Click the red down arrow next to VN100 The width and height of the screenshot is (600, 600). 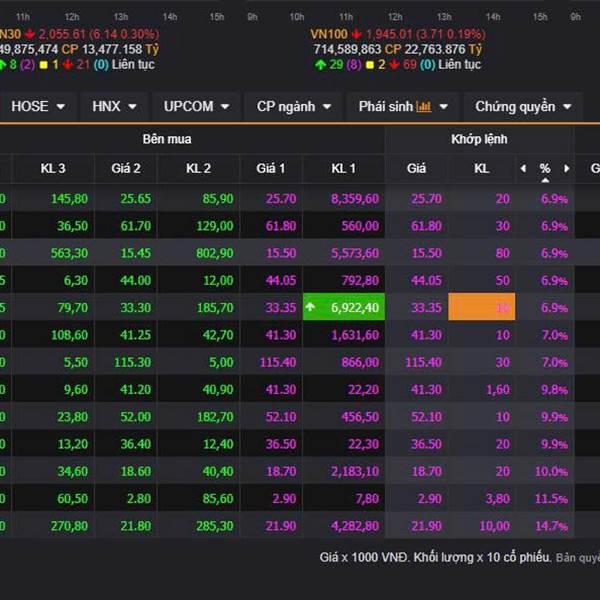355,34
